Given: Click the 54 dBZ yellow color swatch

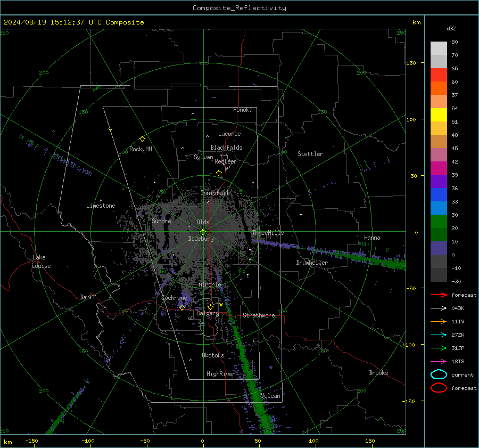Looking at the screenshot, I should (x=439, y=115).
